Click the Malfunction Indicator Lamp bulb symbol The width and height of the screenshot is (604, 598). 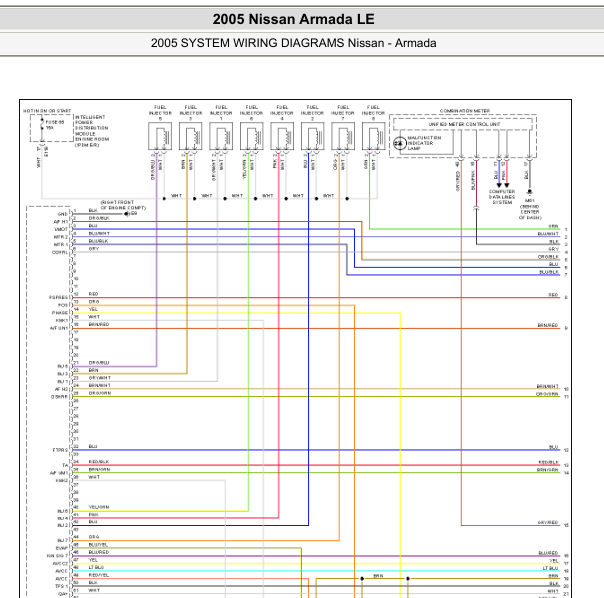point(400,143)
